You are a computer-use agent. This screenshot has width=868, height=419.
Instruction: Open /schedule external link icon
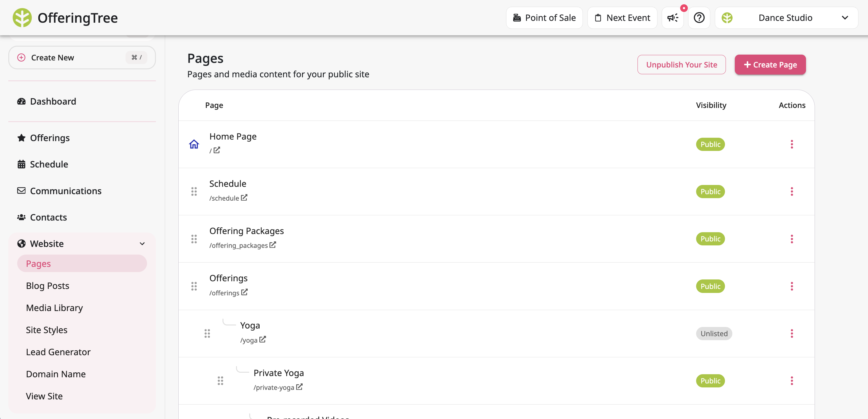[244, 198]
